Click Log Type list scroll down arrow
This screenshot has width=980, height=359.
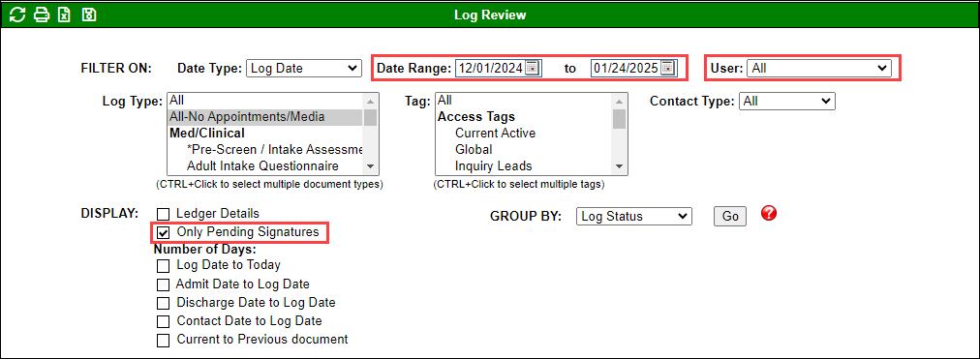371,166
